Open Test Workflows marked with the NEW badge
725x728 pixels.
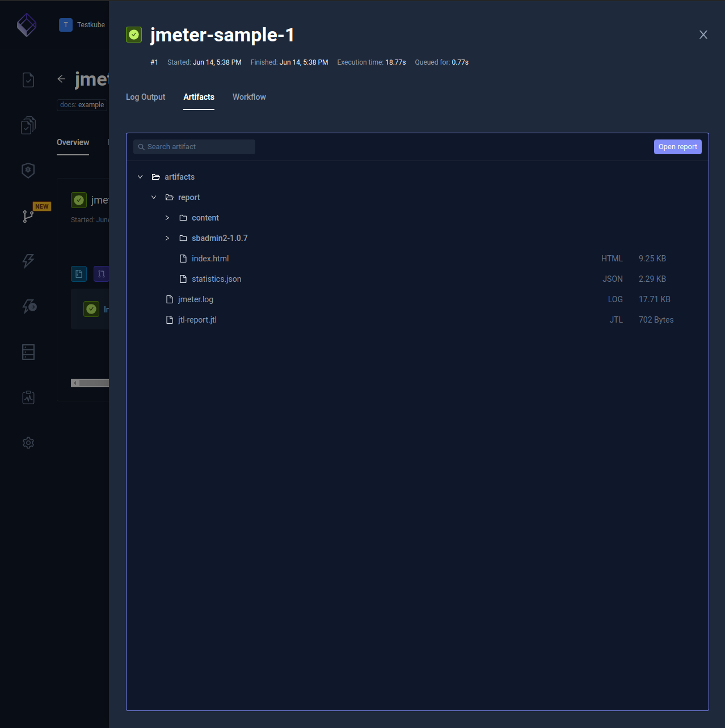pos(28,215)
